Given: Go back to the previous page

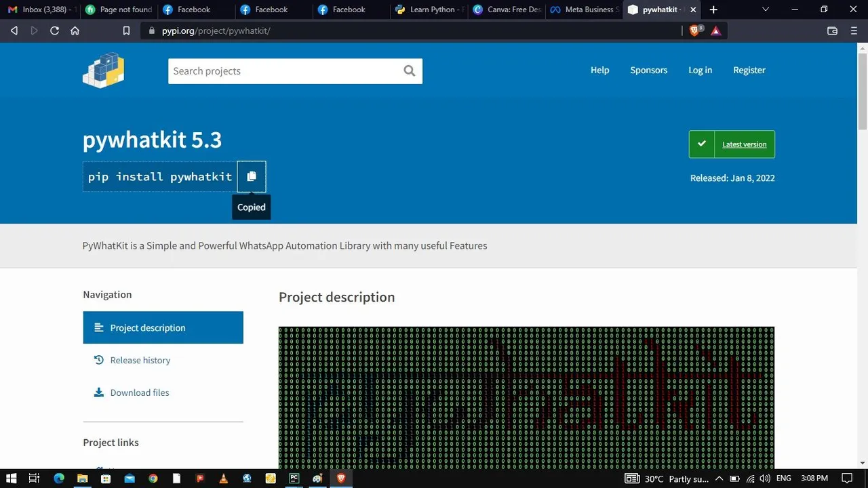Looking at the screenshot, I should point(14,30).
